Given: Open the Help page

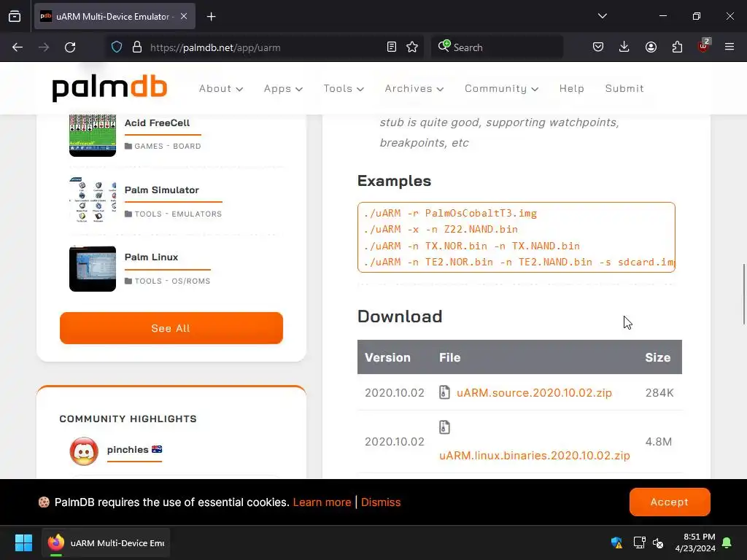Looking at the screenshot, I should [x=572, y=88].
